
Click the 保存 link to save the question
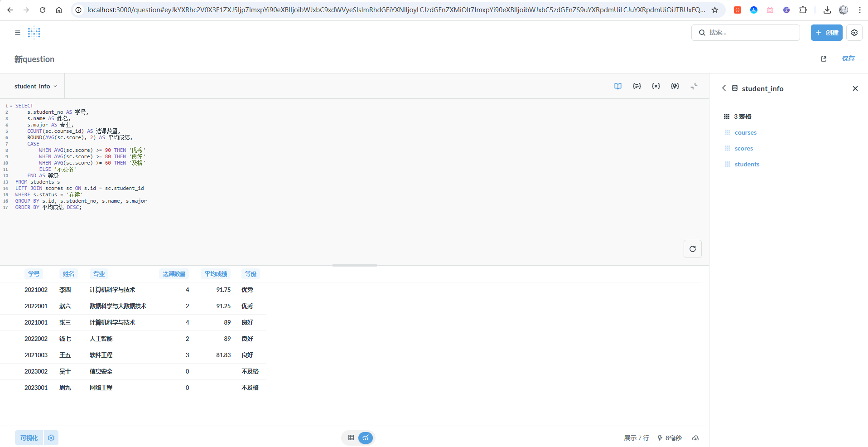coord(848,59)
